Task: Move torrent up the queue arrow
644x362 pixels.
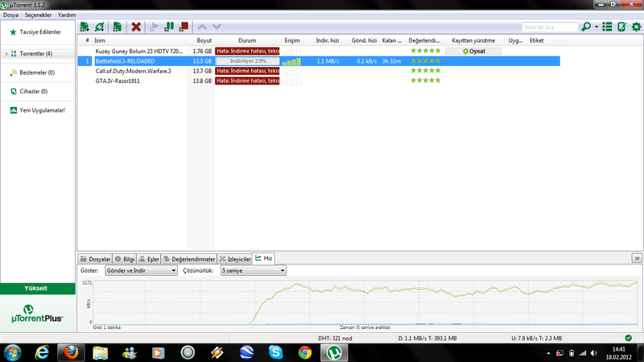Action: pos(202,27)
